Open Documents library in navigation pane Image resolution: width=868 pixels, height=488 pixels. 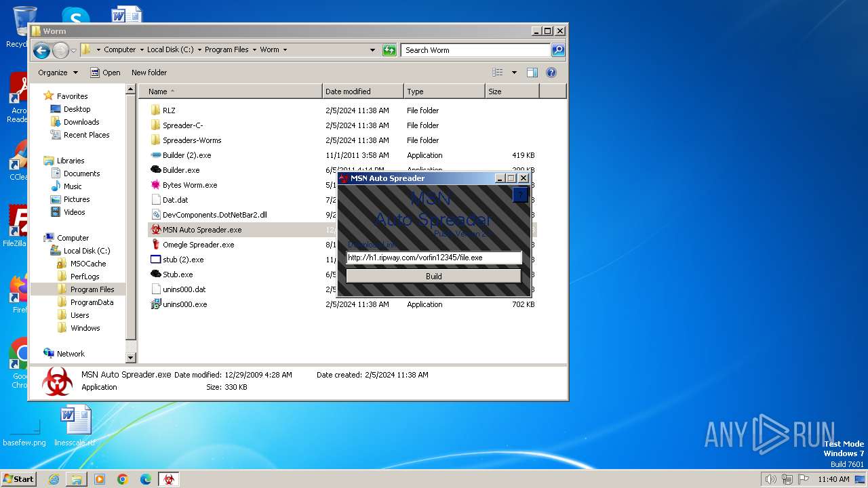[81, 174]
